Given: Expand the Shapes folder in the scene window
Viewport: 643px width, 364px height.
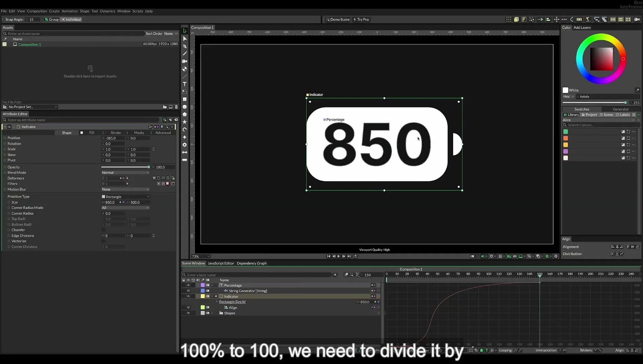Looking at the screenshot, I should point(212,313).
